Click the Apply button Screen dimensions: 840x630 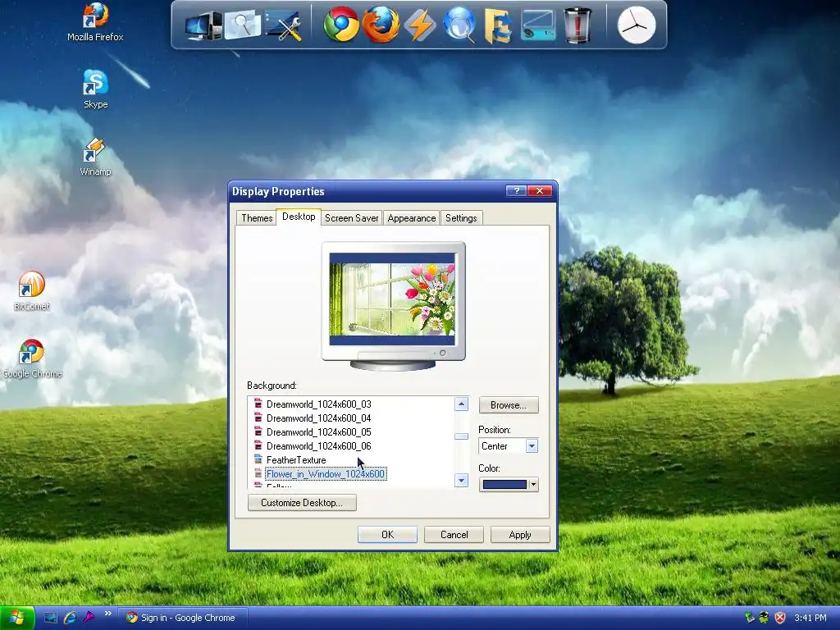click(519, 535)
